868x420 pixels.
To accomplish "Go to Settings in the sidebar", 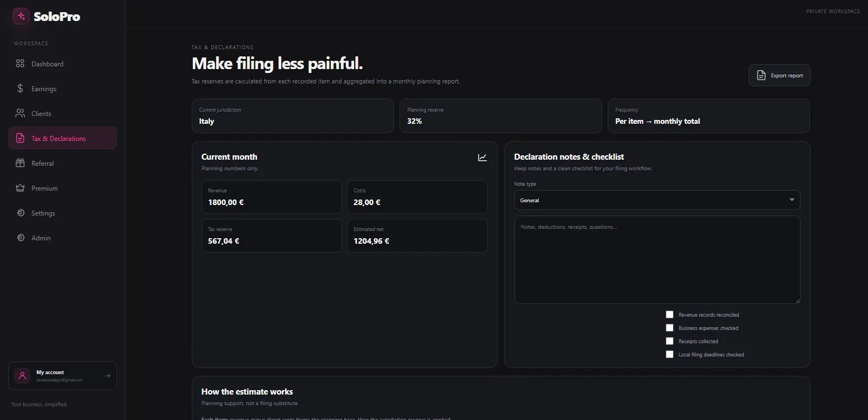I will pyautogui.click(x=62, y=213).
